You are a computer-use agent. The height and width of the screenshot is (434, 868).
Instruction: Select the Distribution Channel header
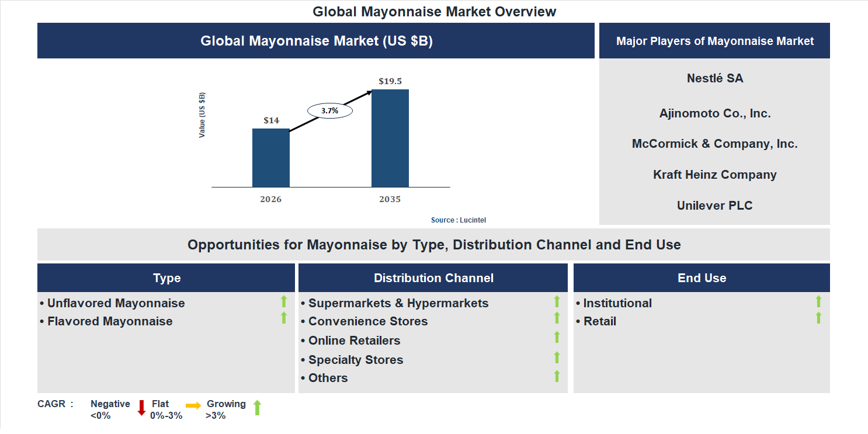pos(433,277)
